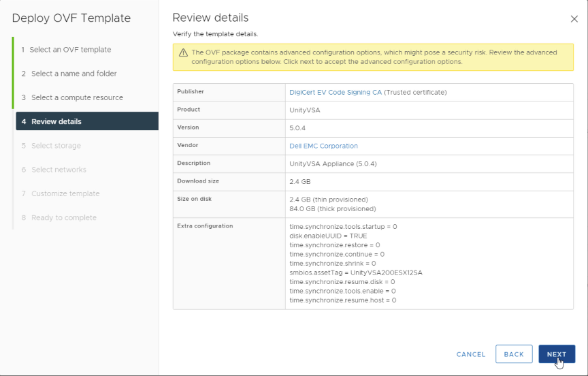Select the active step 4 Review details
The image size is (588, 376).
[87, 121]
